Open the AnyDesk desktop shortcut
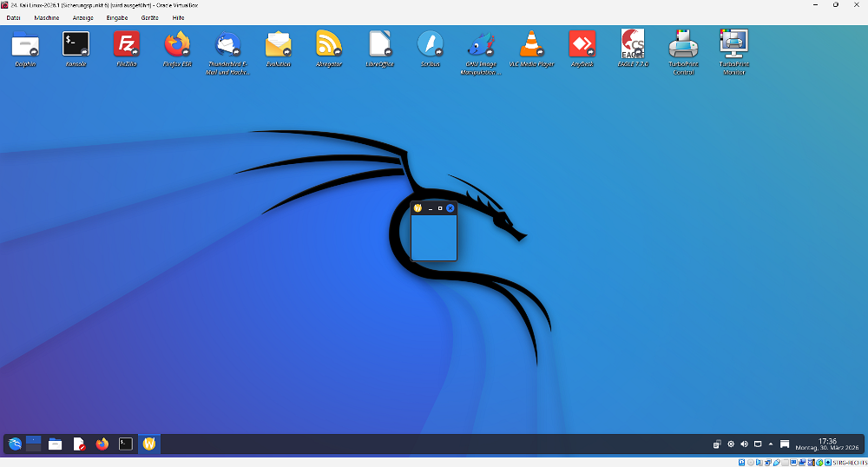 [582, 44]
